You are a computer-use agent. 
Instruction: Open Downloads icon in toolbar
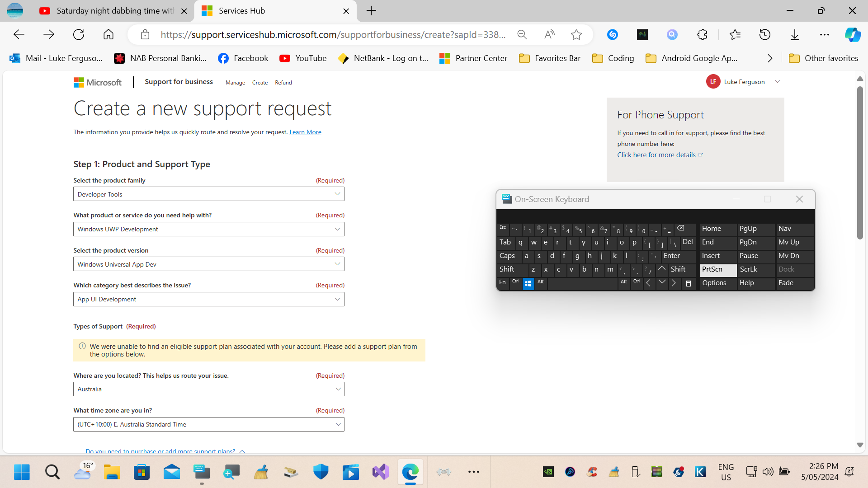pyautogui.click(x=795, y=35)
